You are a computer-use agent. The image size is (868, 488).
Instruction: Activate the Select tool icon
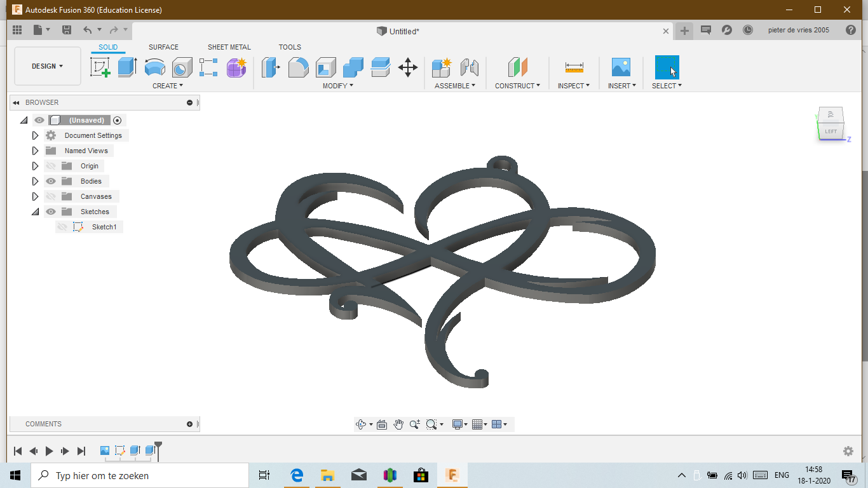tap(667, 67)
